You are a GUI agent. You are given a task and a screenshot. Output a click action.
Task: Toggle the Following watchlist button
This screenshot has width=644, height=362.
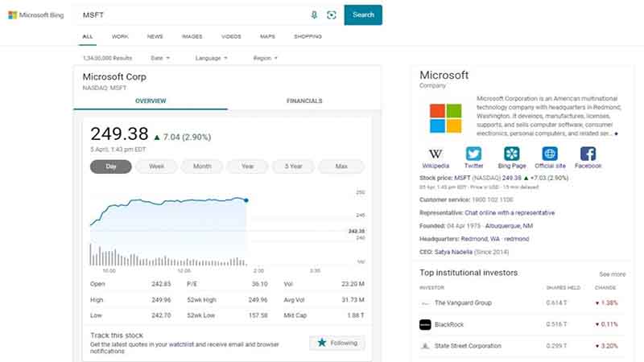[337, 343]
